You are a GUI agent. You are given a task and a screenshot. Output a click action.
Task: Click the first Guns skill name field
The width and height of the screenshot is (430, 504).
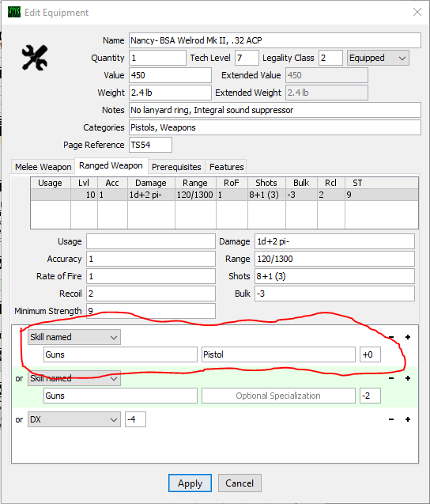point(120,354)
